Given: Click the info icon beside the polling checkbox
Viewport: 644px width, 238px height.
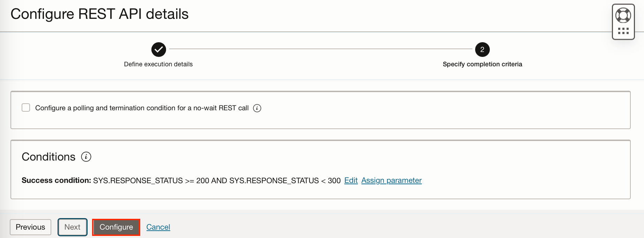Looking at the screenshot, I should (x=257, y=108).
